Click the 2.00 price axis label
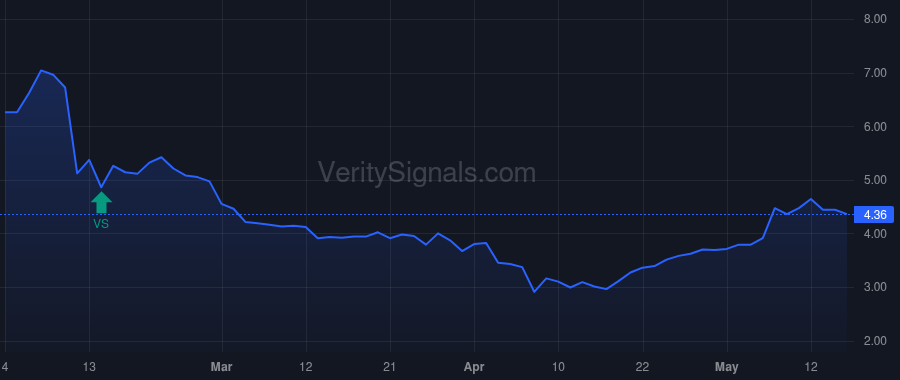Screen dimensions: 900x380 tap(875, 341)
